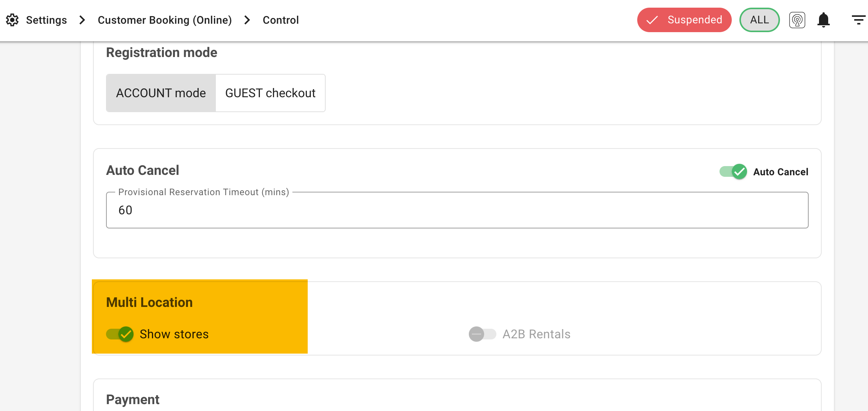The width and height of the screenshot is (868, 411).
Task: Click the Provisional Reservation Timeout field
Action: [x=457, y=210]
